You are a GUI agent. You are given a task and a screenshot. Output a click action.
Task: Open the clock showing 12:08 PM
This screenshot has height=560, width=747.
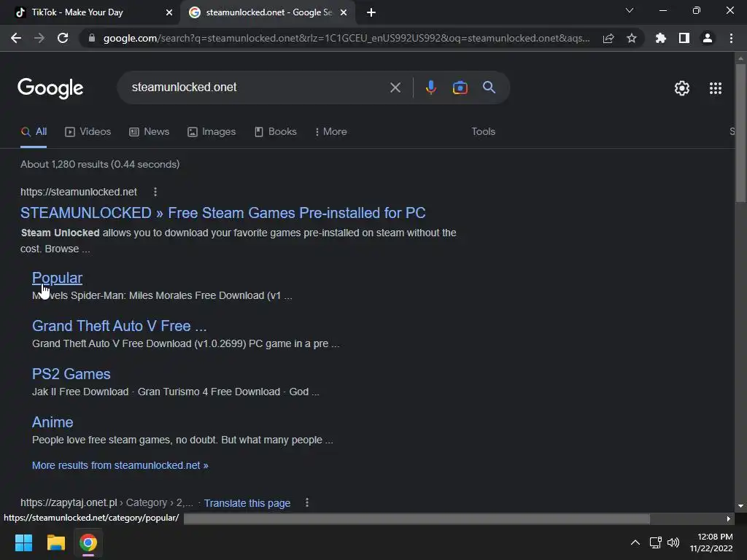pos(711,542)
